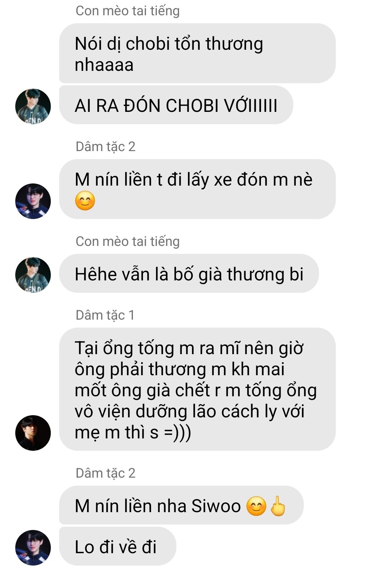
Task: Tap avatar beside 'M nín liền t đi lấy xe' message
Action: [x=33, y=201]
